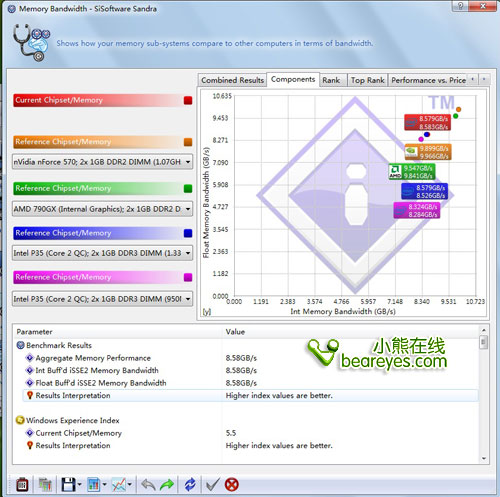Close the Memory Bandwidth window

(x=483, y=6)
